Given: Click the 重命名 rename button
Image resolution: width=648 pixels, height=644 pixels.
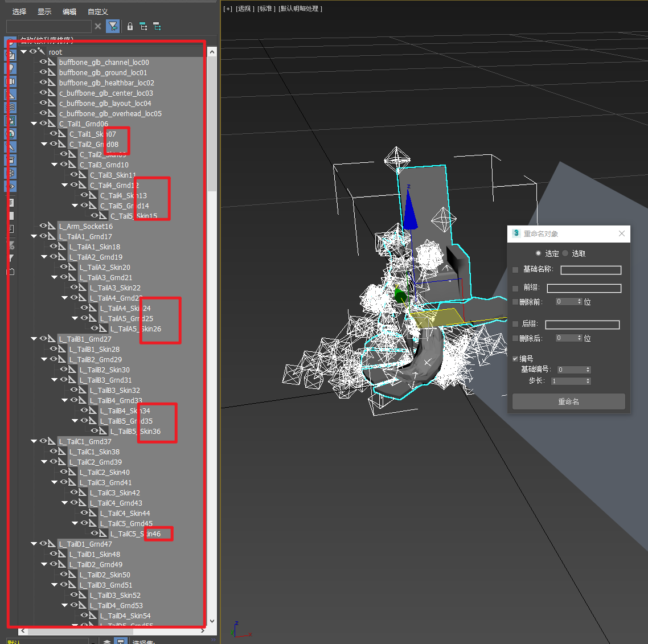Looking at the screenshot, I should [568, 401].
